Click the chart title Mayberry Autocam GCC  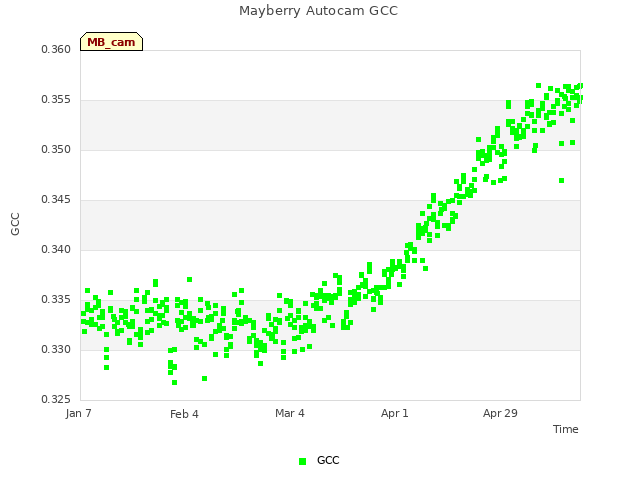[318, 11]
